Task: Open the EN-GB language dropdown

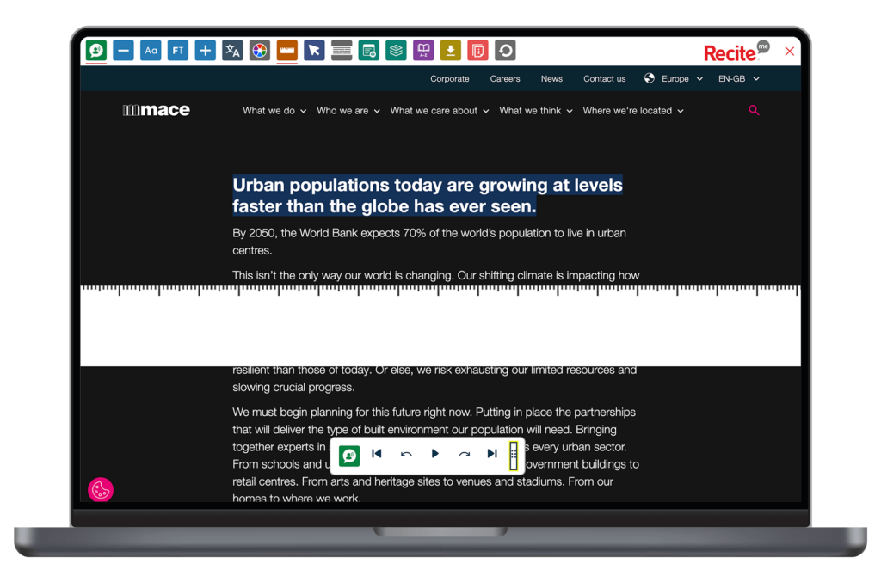Action: [x=737, y=78]
